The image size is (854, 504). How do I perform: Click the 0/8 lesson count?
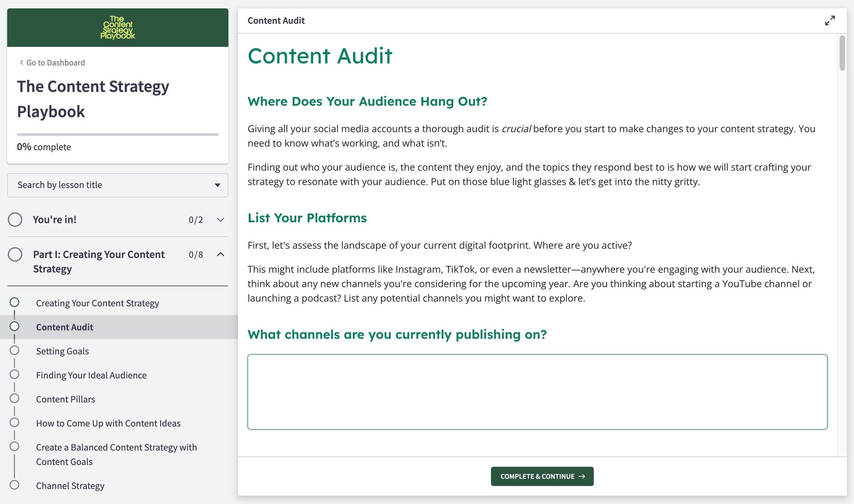point(196,255)
